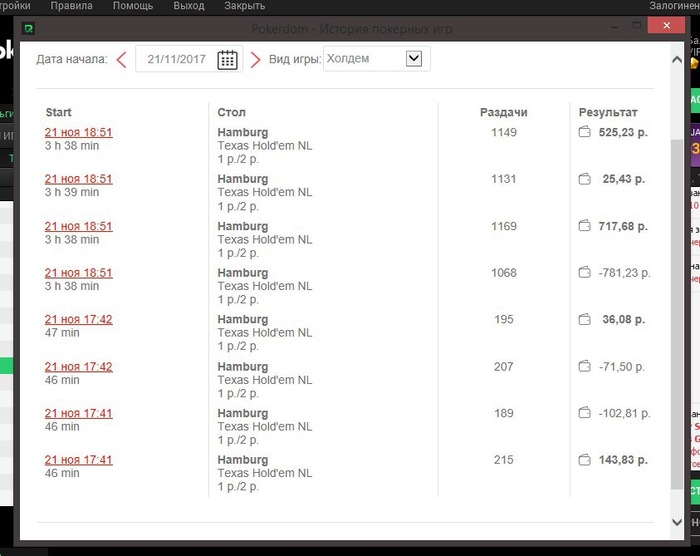Maximize the История покерных игр window
Screen dimensions: 700x556
coord(637,25)
